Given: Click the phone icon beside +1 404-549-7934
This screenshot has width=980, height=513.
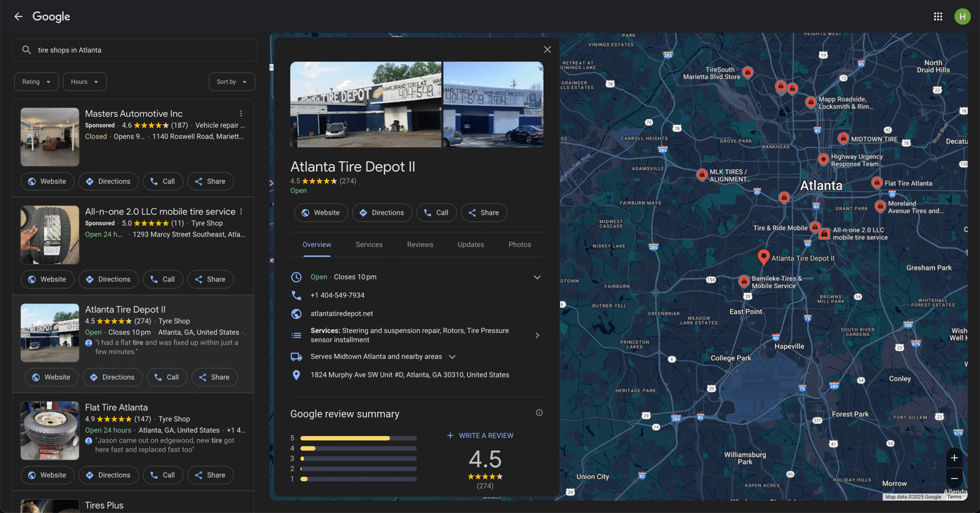Looking at the screenshot, I should [296, 295].
